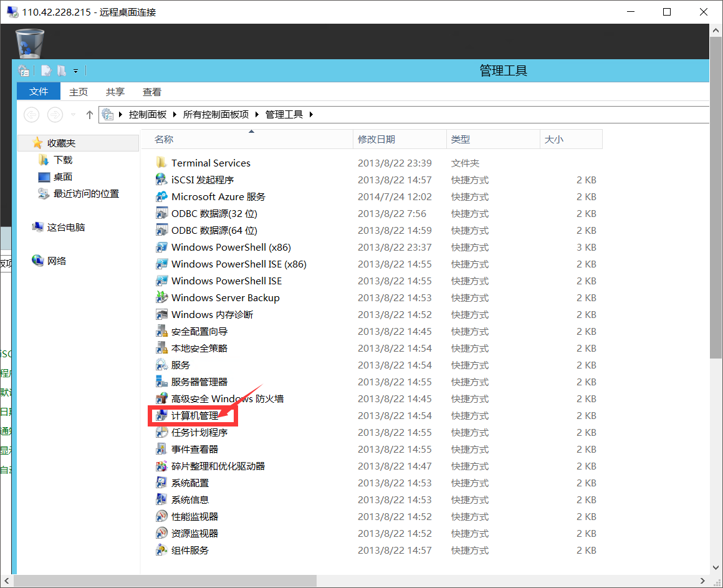Select 这台电脑 in navigation pane
The height and width of the screenshot is (588, 723).
65,228
